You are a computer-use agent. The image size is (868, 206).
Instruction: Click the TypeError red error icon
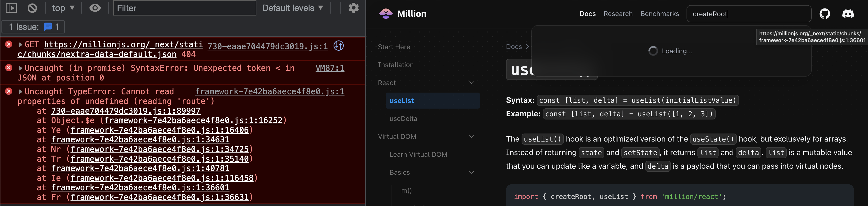9,91
